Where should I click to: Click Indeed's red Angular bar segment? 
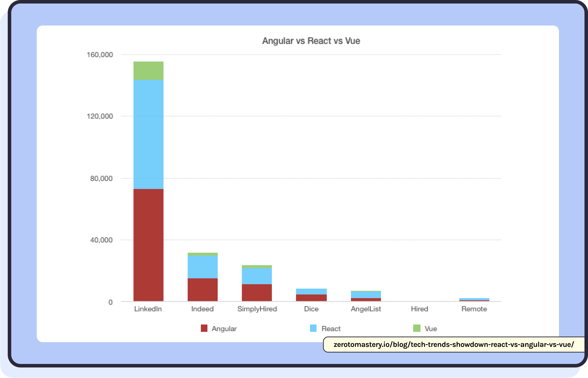(x=203, y=290)
